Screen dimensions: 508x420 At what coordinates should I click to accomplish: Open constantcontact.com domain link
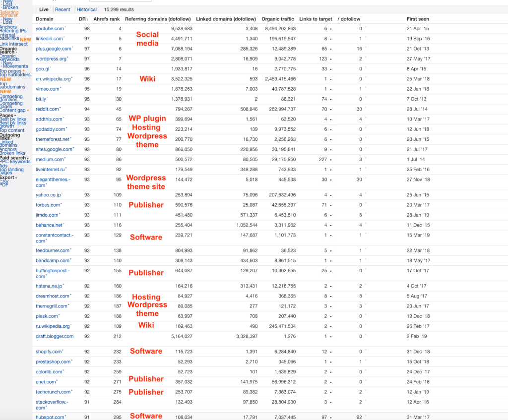(x=55, y=238)
